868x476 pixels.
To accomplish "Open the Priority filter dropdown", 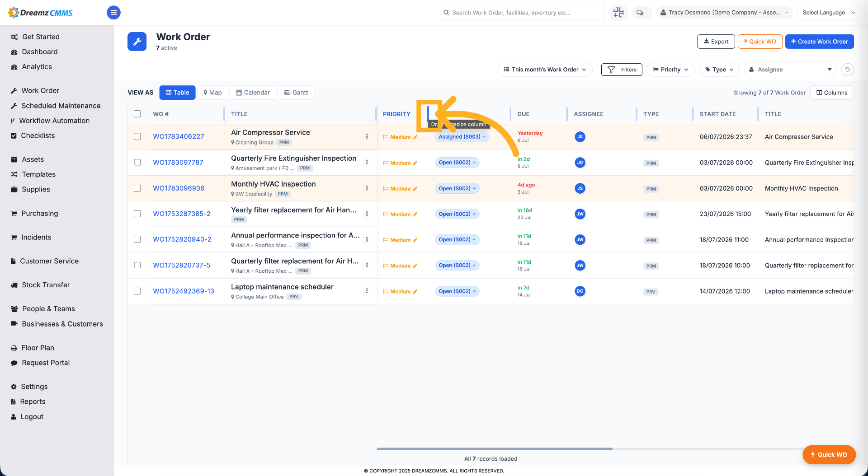I will click(x=670, y=70).
